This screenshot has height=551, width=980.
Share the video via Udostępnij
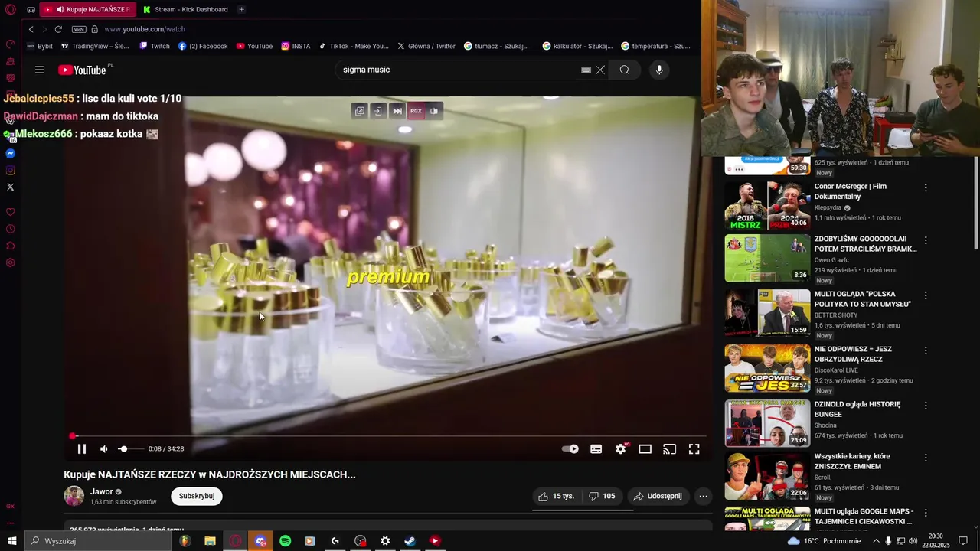pos(658,496)
